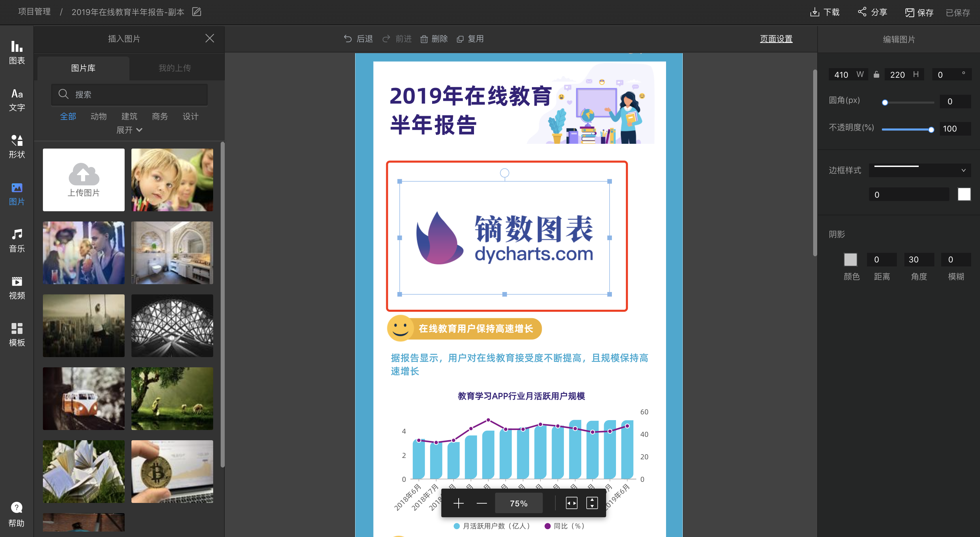Click the 下载 download button
This screenshot has width=980, height=537.
824,12
